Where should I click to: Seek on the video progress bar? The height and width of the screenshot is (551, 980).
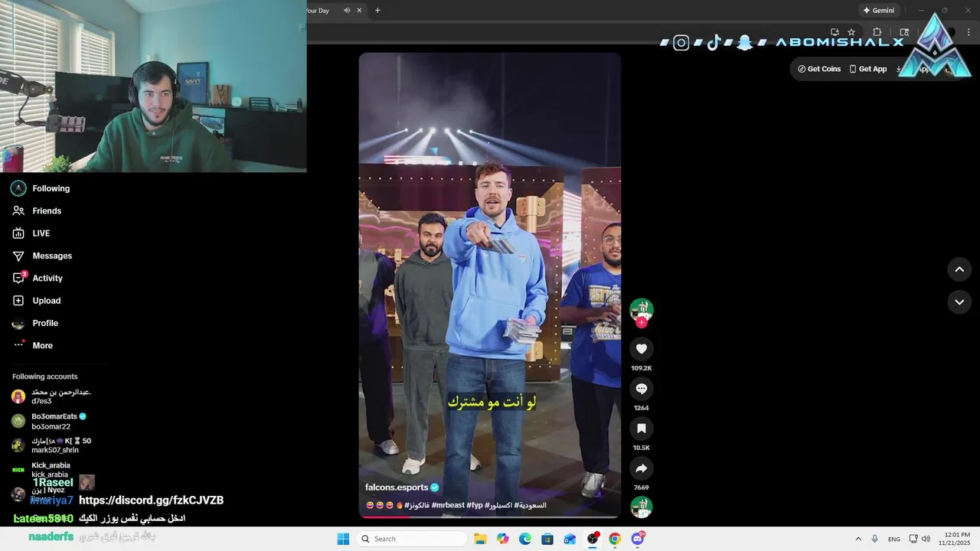click(490, 517)
